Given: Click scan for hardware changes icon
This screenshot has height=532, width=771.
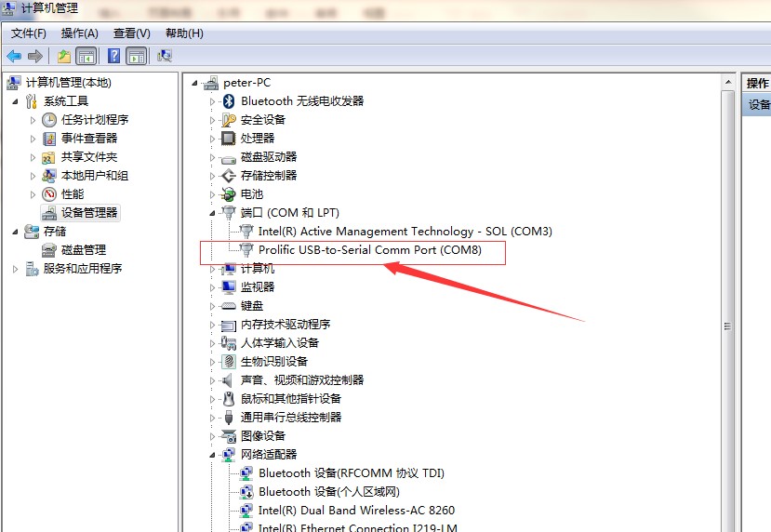Looking at the screenshot, I should tap(165, 56).
